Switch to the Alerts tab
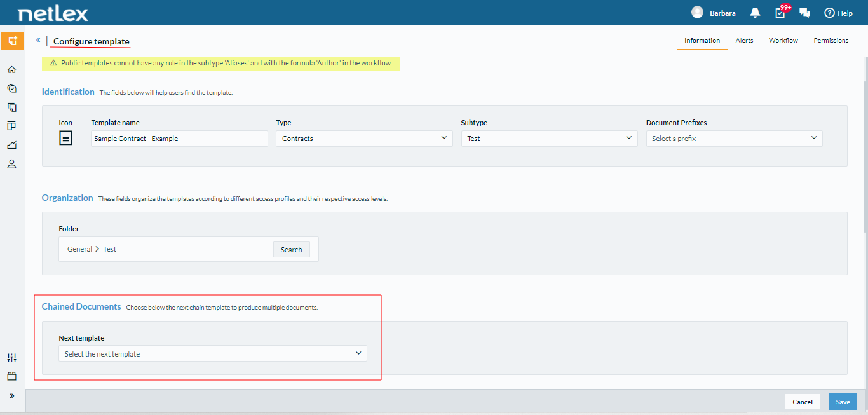Screen dimensions: 868x415 [x=744, y=41]
